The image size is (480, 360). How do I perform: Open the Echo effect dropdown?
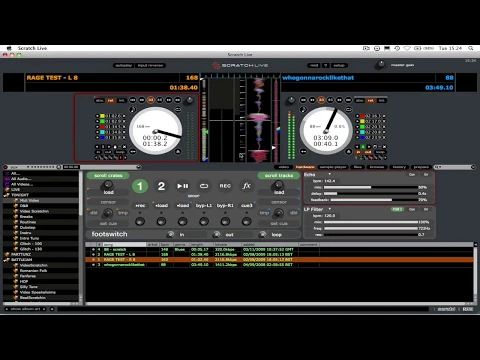pyautogui.click(x=330, y=174)
